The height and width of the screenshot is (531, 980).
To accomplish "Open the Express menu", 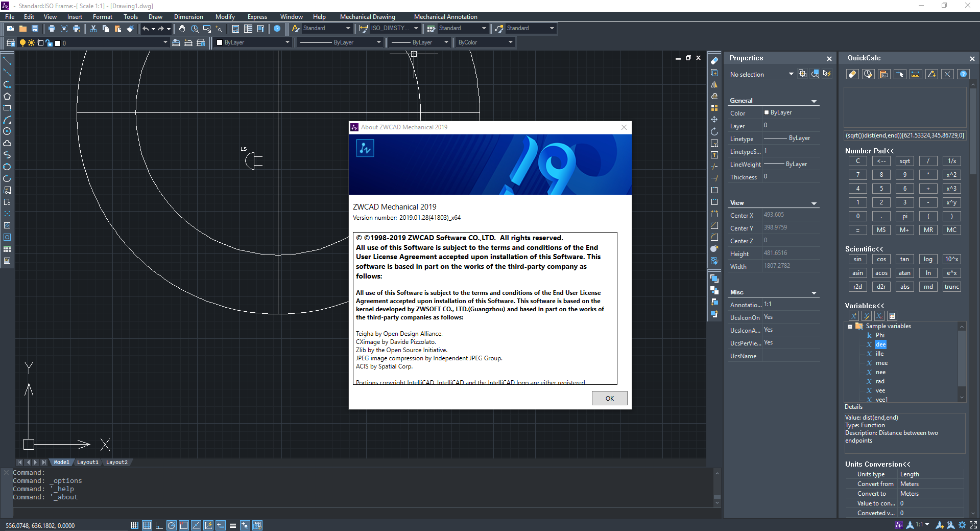I will point(257,17).
